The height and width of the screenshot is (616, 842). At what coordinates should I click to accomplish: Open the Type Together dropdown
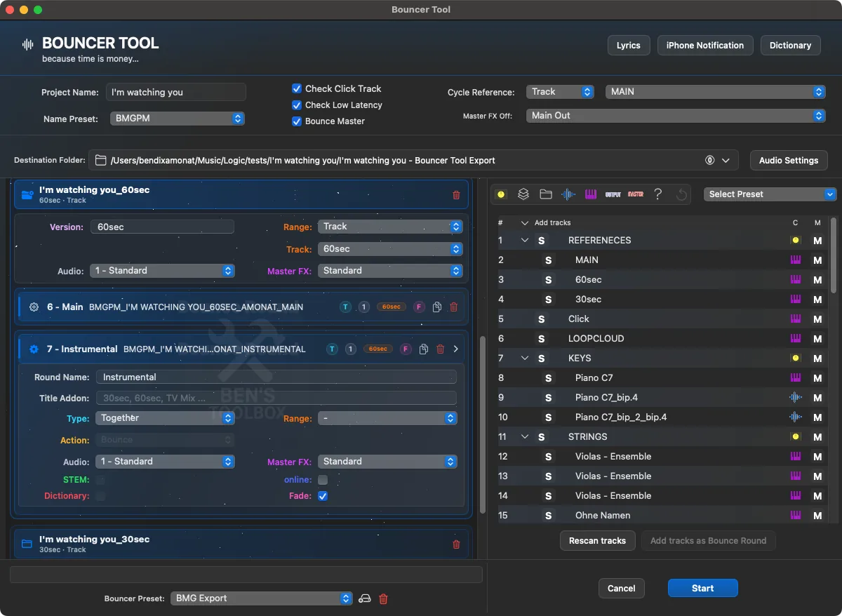point(165,418)
